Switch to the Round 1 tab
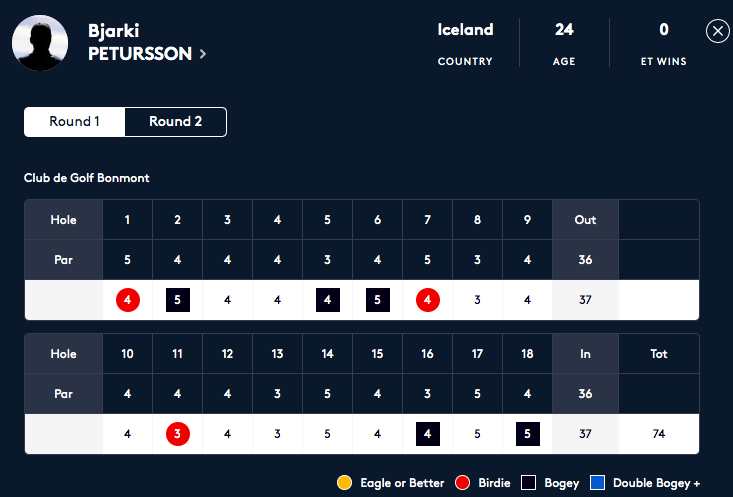 point(74,122)
